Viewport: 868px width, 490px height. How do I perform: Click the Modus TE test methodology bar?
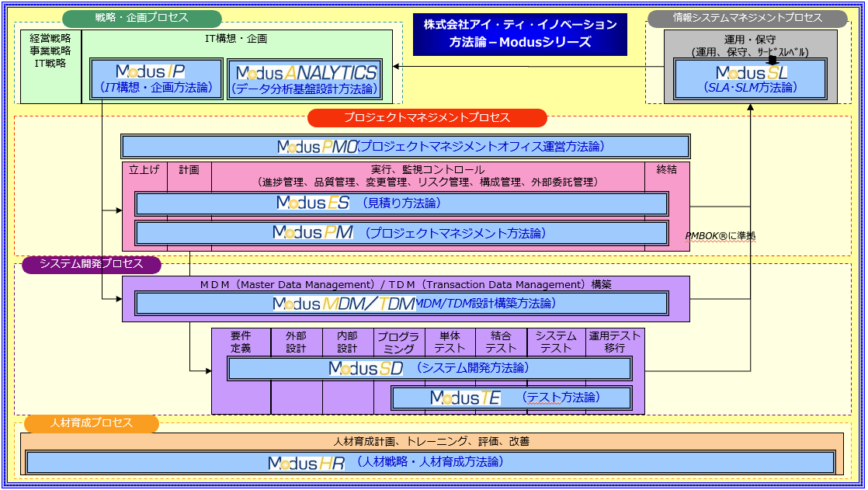click(x=511, y=398)
